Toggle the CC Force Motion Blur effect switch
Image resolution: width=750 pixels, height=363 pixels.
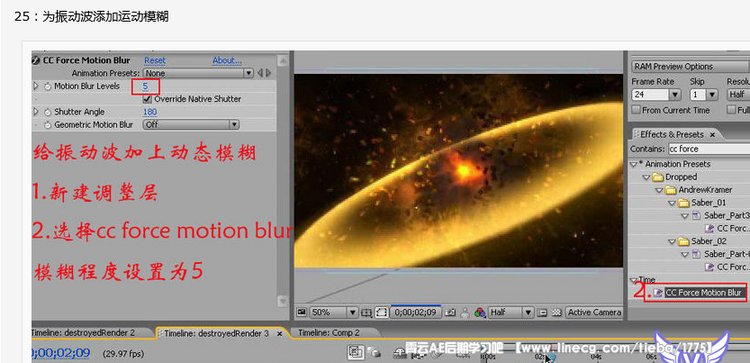(36, 60)
